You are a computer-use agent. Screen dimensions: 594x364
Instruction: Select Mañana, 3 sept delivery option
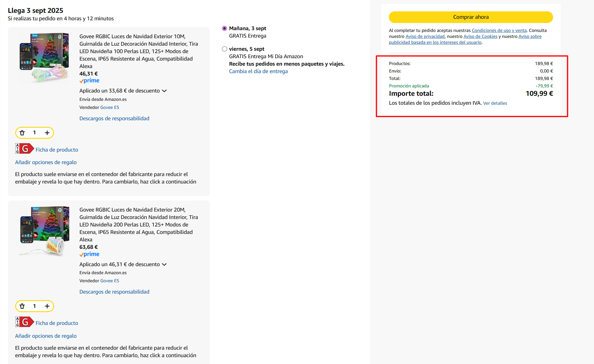coord(225,28)
